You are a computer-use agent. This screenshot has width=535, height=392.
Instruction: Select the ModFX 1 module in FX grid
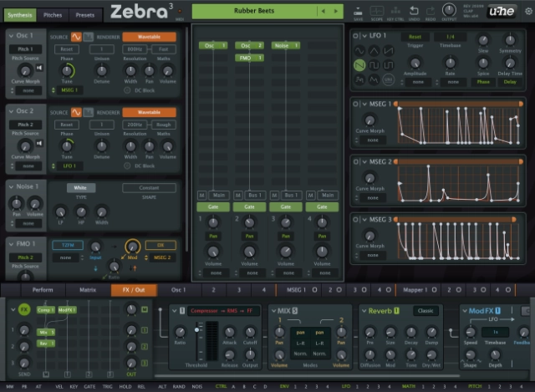[x=67, y=310]
